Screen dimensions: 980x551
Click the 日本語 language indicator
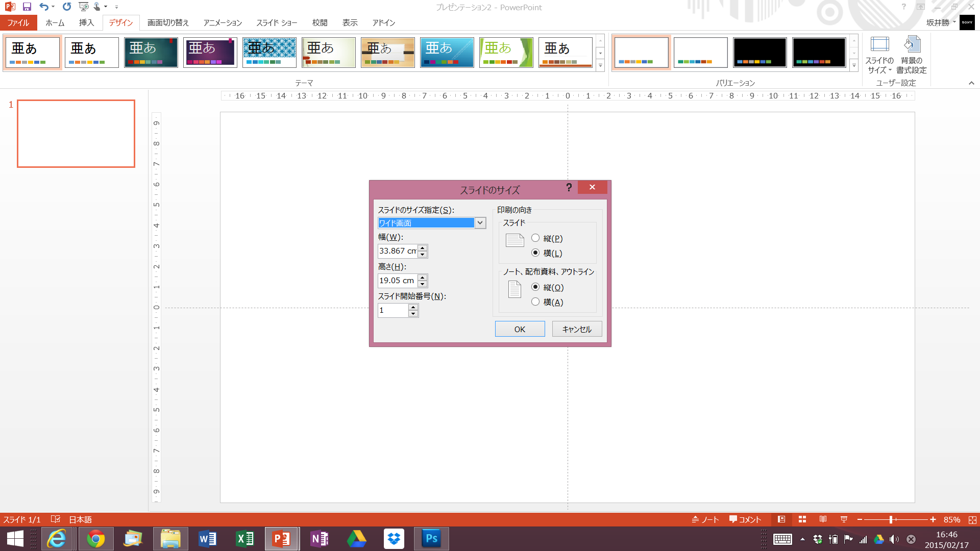(x=80, y=519)
